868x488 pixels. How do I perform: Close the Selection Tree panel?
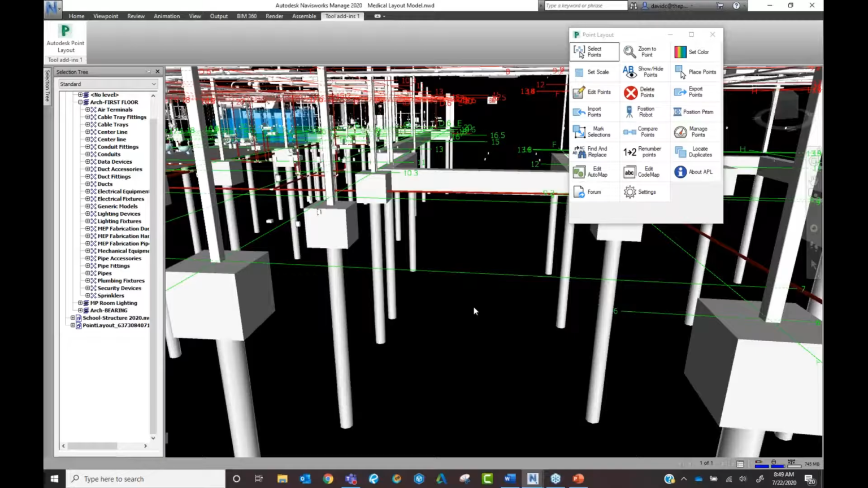(x=158, y=72)
